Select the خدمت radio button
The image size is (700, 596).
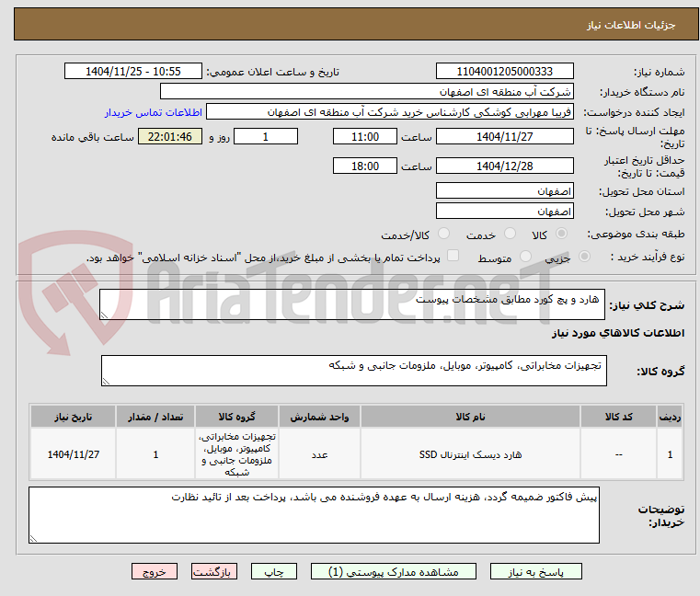coord(510,234)
